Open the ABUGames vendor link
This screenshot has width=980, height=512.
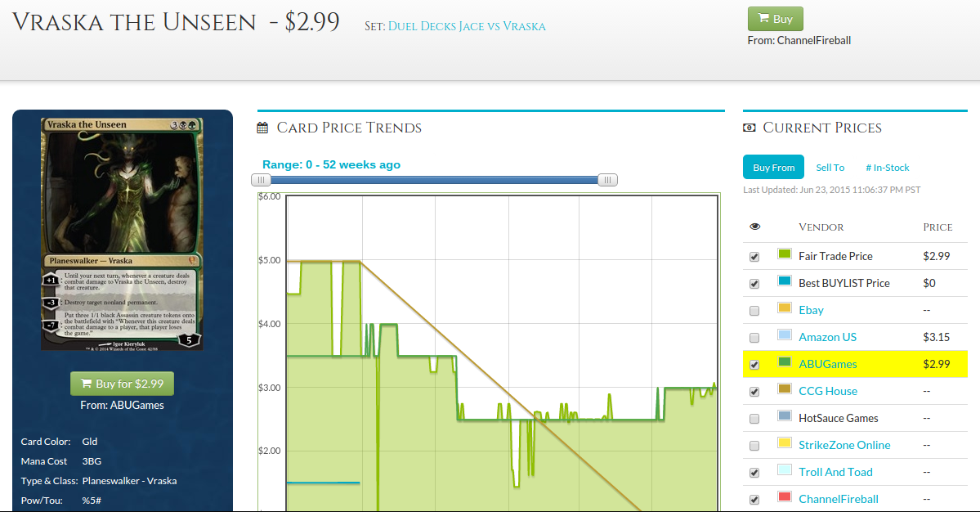827,364
